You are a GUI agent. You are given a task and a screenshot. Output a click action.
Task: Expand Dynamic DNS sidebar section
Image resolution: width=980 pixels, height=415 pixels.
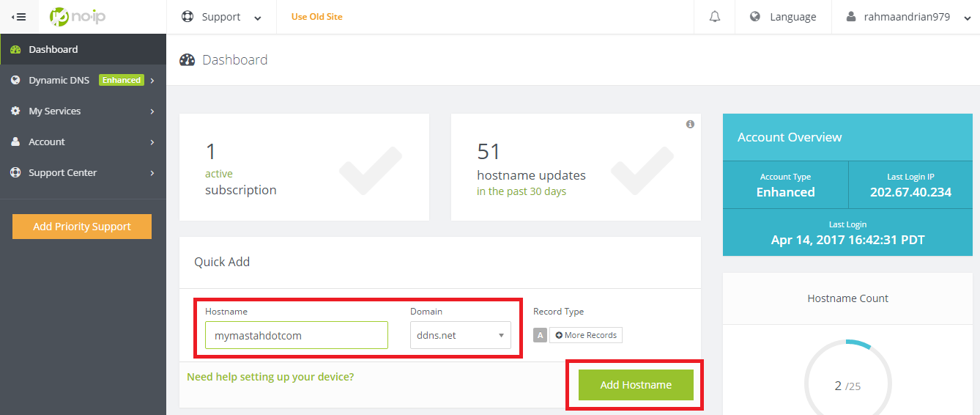[83, 81]
